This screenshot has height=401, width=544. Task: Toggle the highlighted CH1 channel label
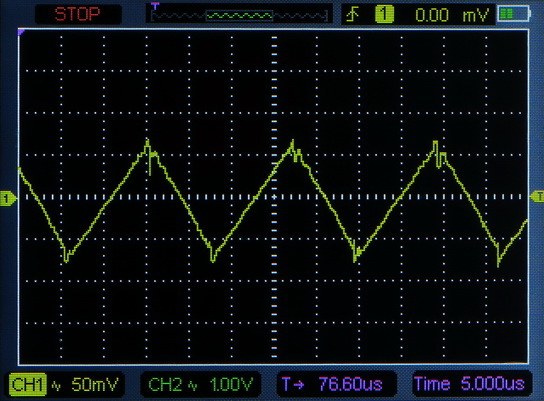(27, 384)
